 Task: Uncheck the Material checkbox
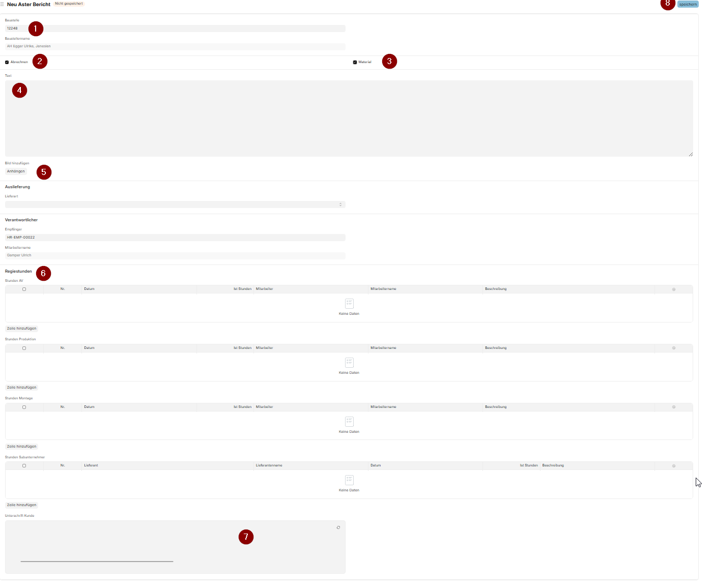[x=355, y=63]
